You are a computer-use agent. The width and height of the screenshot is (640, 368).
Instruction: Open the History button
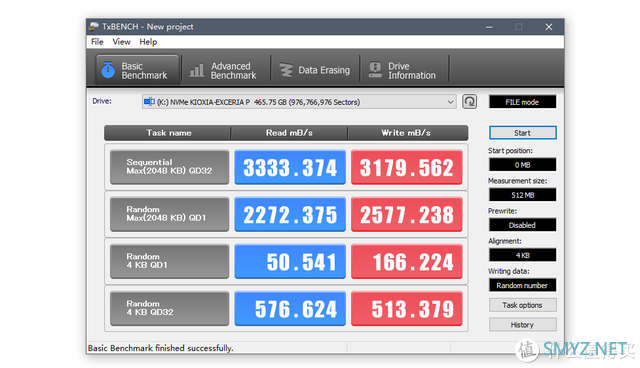coord(522,325)
